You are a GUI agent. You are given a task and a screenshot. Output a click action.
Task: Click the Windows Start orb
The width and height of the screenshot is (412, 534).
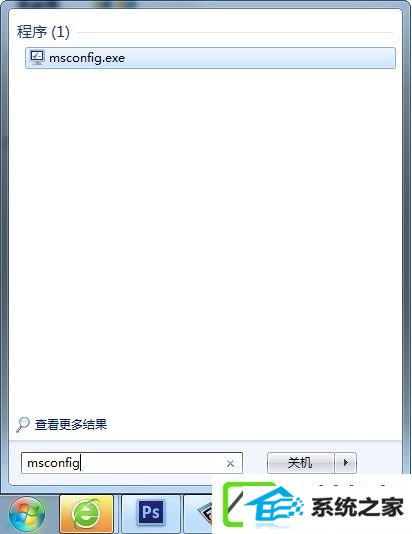click(27, 515)
